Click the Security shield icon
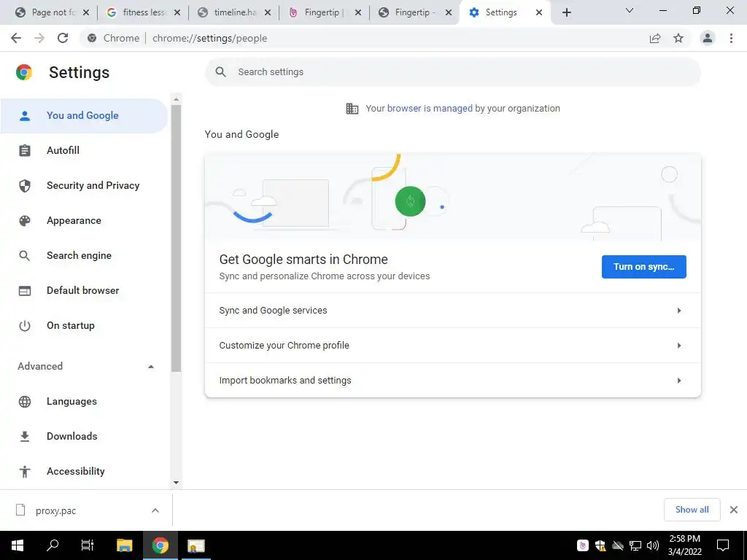The image size is (747, 560). click(x=25, y=186)
